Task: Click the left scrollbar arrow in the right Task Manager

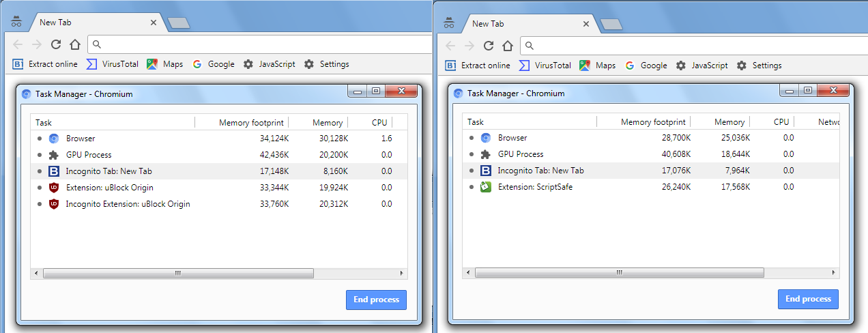Action: pyautogui.click(x=468, y=272)
